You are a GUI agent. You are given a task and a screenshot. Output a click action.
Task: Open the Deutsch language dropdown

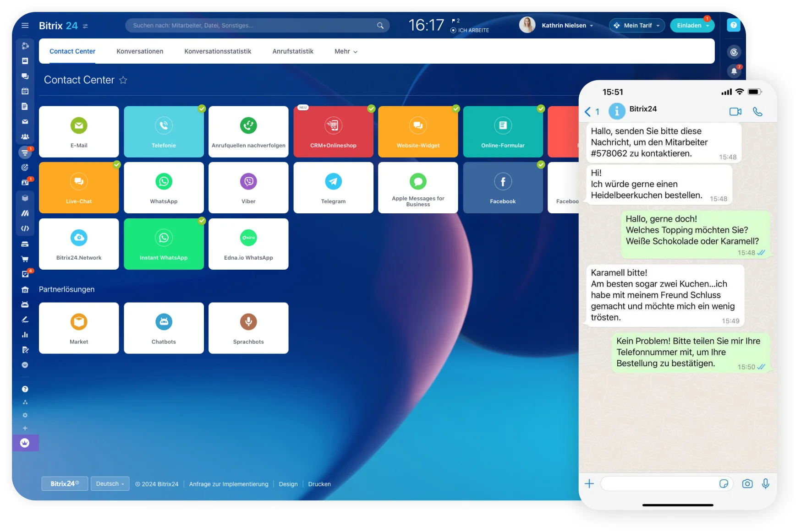pos(110,484)
